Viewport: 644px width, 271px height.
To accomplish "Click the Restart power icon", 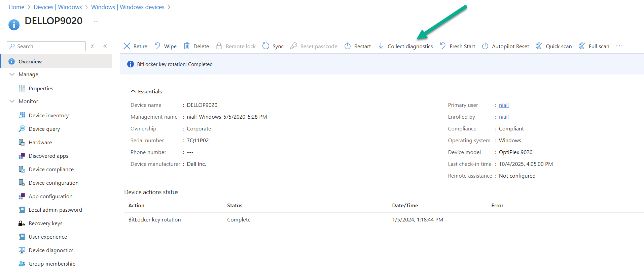I will coord(348,46).
